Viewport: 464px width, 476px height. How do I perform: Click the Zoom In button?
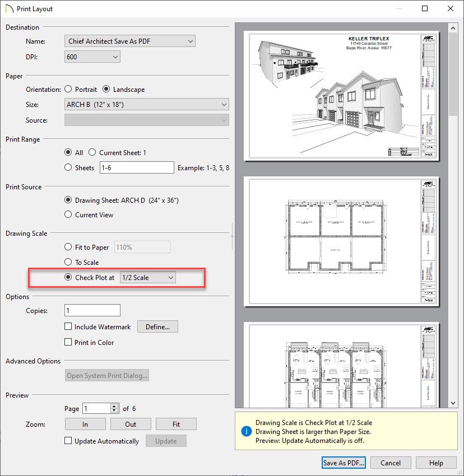(x=85, y=424)
